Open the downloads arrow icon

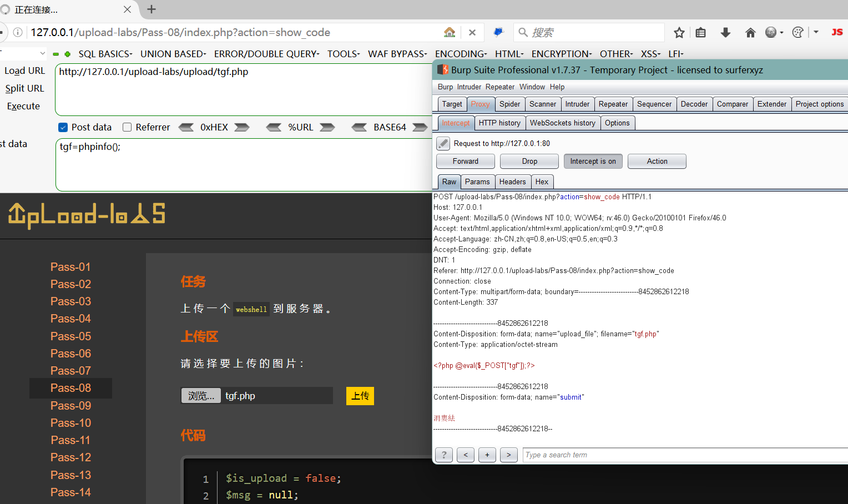(x=725, y=33)
